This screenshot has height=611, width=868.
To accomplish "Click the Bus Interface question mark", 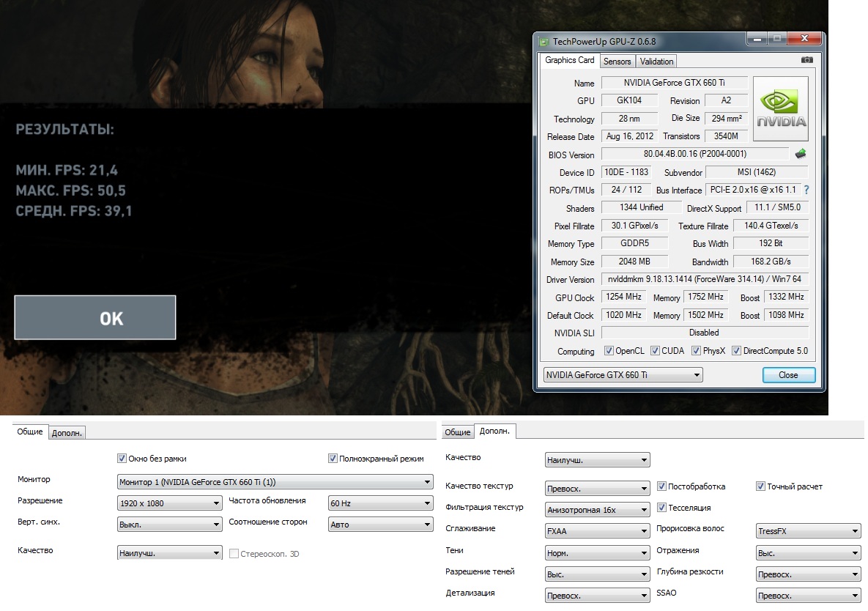I will tap(806, 190).
